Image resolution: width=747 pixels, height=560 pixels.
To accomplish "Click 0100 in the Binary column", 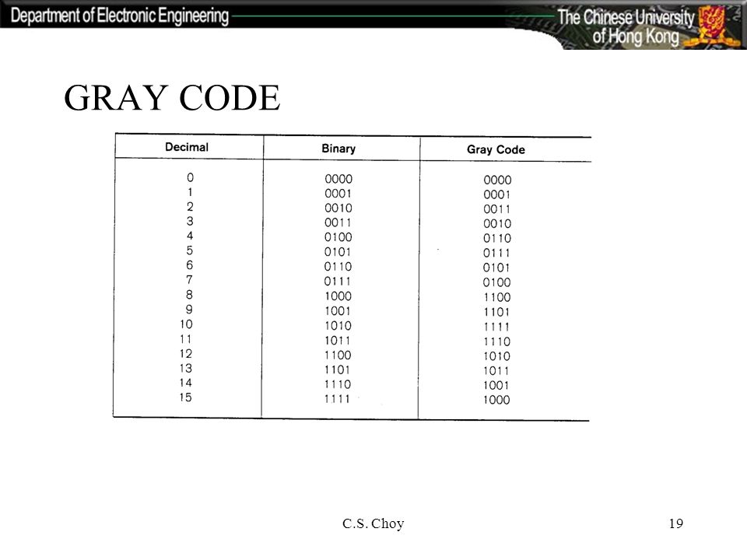I will click(338, 237).
